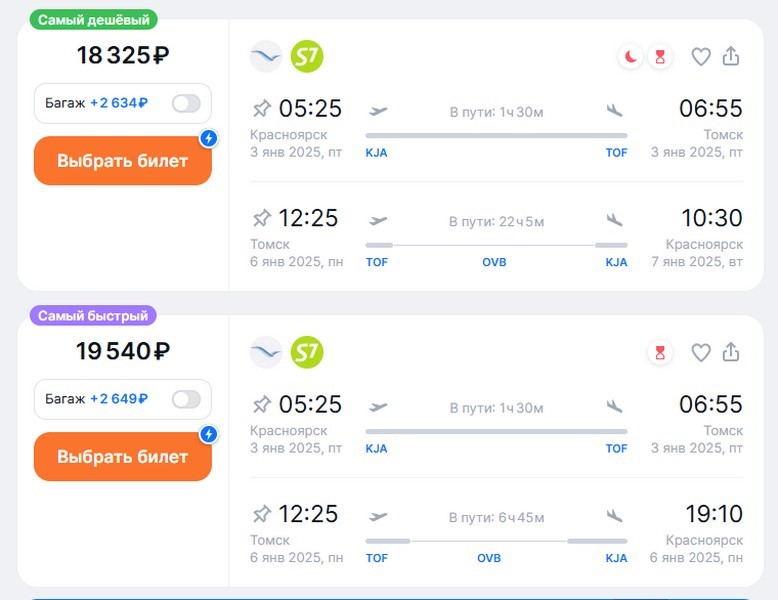Screen dimensions: 778x600
Task: Click hourglass icon on second ticket
Action: [x=659, y=352]
